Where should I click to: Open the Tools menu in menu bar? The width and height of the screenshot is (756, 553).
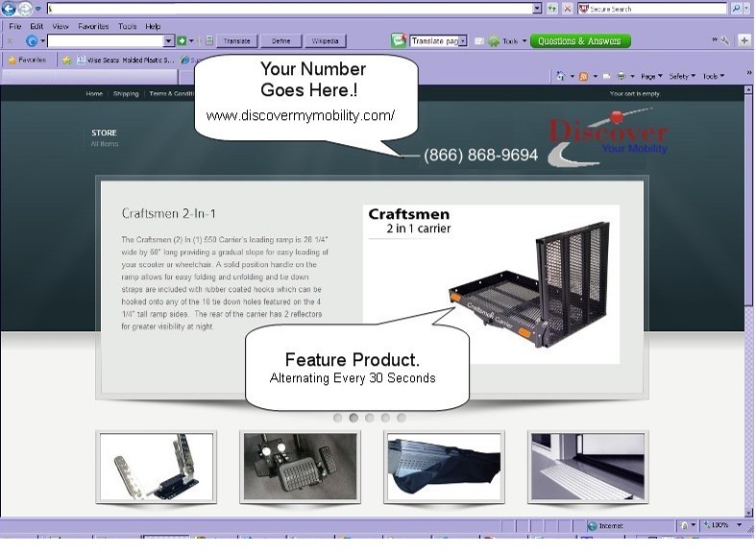click(128, 27)
